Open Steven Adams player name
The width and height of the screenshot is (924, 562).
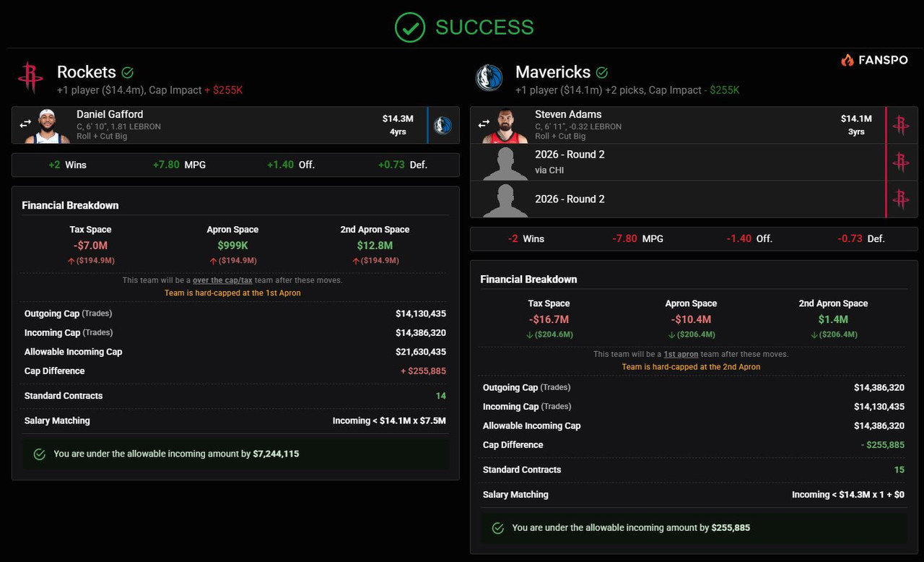568,114
